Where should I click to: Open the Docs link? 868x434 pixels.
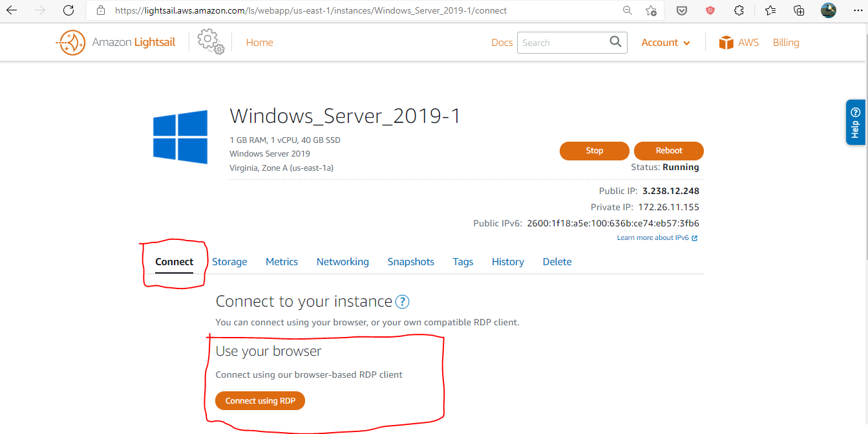502,43
